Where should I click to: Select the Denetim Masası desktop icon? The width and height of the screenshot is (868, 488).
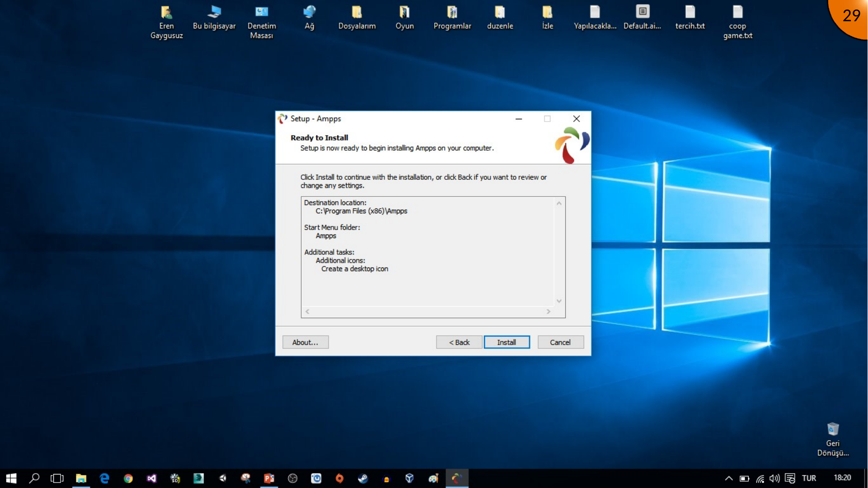(x=262, y=22)
